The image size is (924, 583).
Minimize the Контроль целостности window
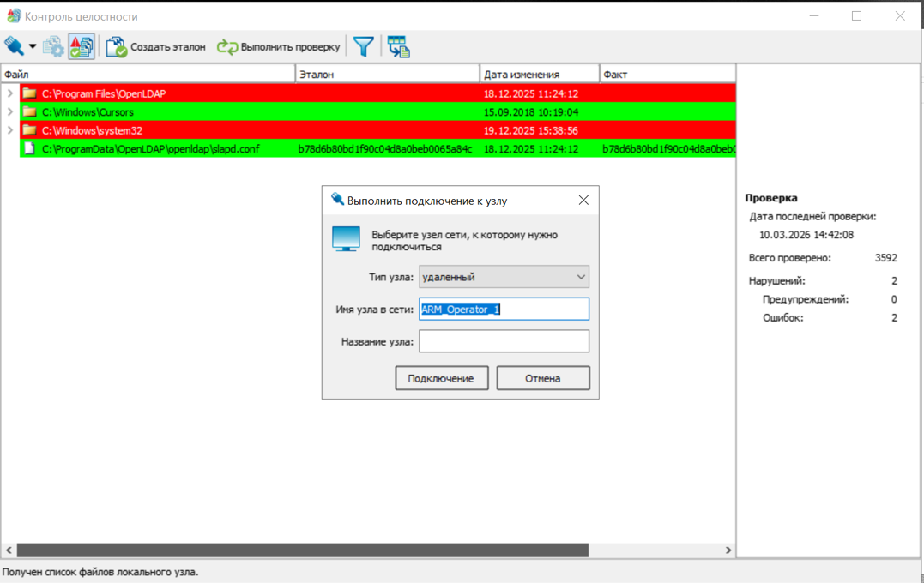[x=814, y=16]
